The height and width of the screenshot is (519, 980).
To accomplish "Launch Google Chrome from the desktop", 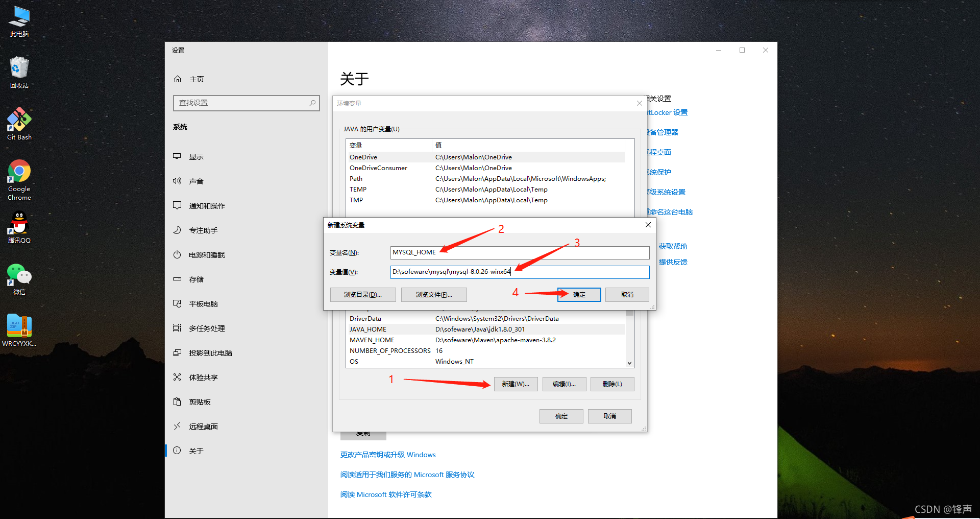I will 19,180.
